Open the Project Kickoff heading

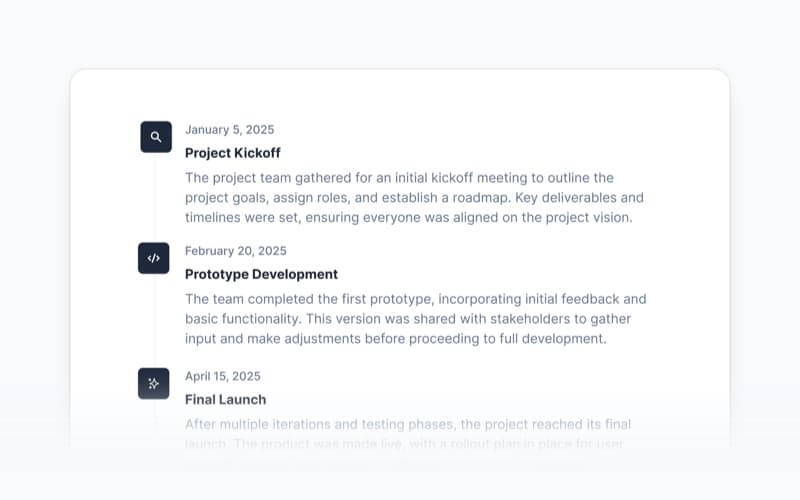pyautogui.click(x=232, y=153)
